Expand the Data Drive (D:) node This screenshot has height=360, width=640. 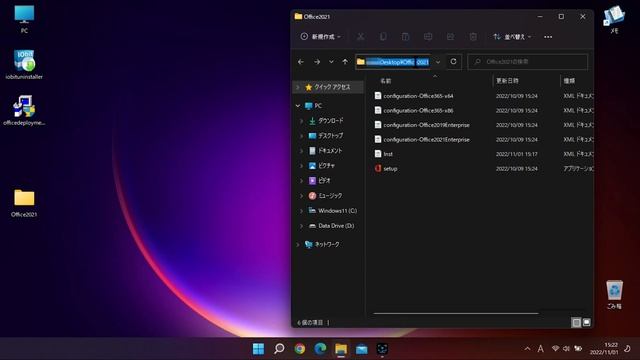point(302,226)
